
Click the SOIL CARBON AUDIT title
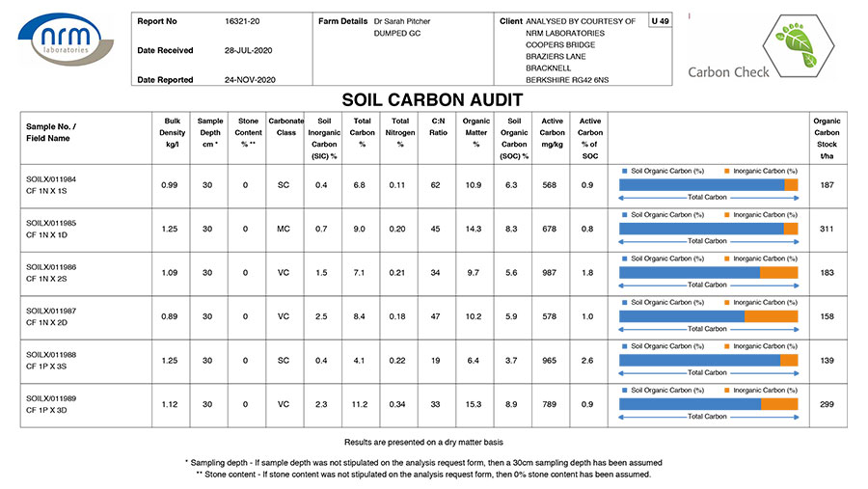(x=433, y=100)
